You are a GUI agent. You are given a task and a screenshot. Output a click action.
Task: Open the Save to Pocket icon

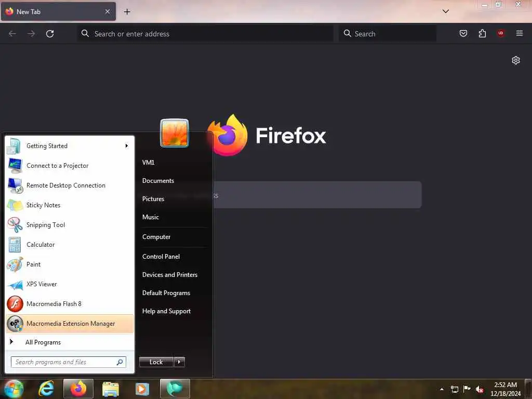[x=463, y=33]
